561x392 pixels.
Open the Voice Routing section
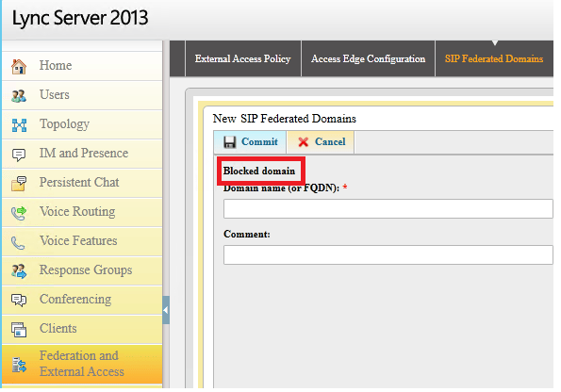82,213
